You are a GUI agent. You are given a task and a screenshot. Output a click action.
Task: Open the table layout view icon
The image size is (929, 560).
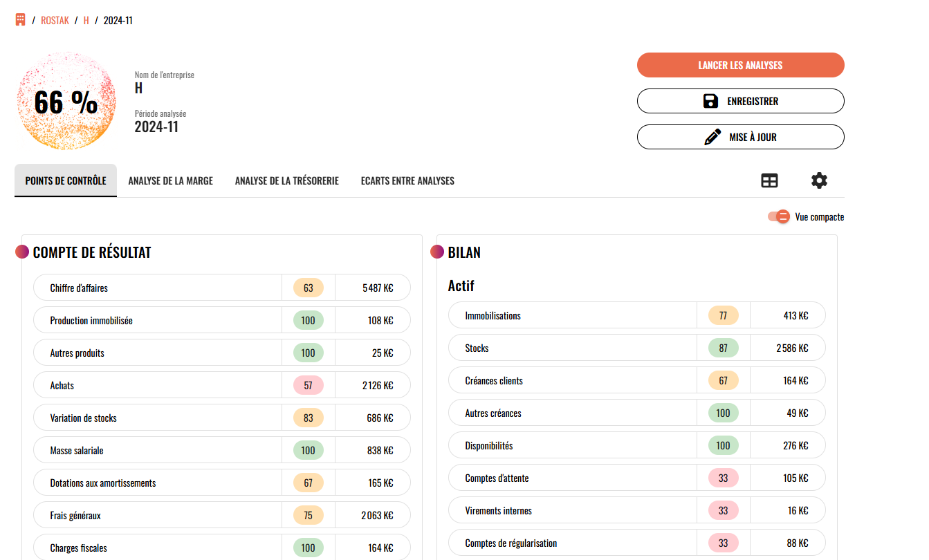coord(769,181)
